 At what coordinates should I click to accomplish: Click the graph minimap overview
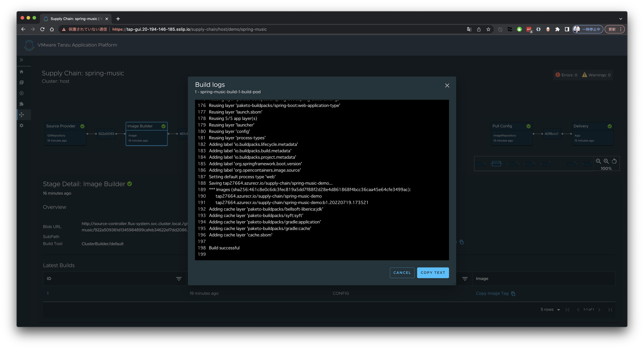[x=534, y=164]
